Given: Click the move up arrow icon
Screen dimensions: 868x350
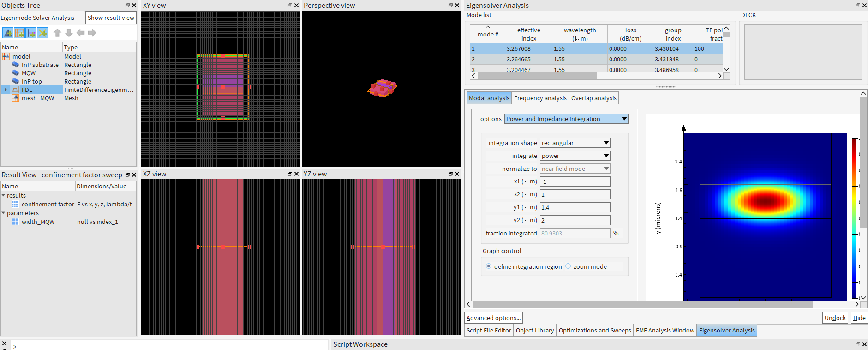Looking at the screenshot, I should [x=57, y=33].
